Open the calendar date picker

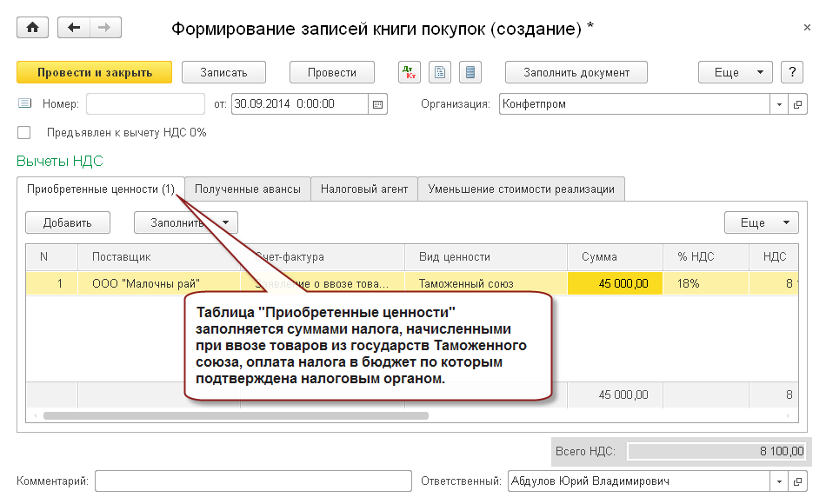[377, 104]
